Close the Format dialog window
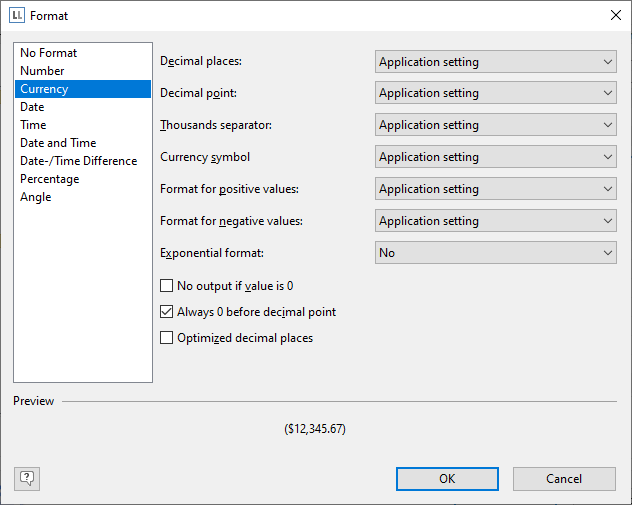The width and height of the screenshot is (632, 505). (614, 16)
